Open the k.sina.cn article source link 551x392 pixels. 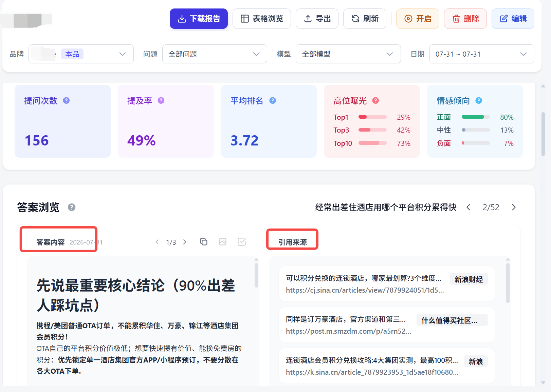coord(387,366)
